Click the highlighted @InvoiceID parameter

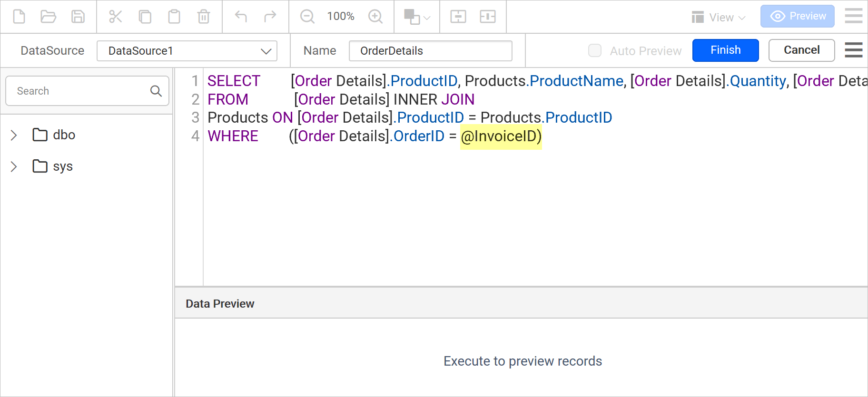[501, 136]
